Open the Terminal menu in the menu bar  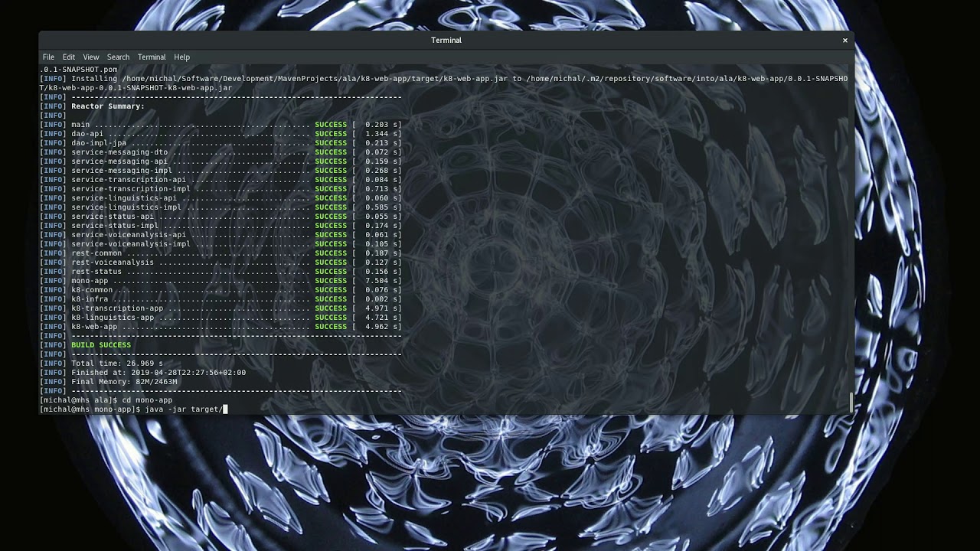152,57
